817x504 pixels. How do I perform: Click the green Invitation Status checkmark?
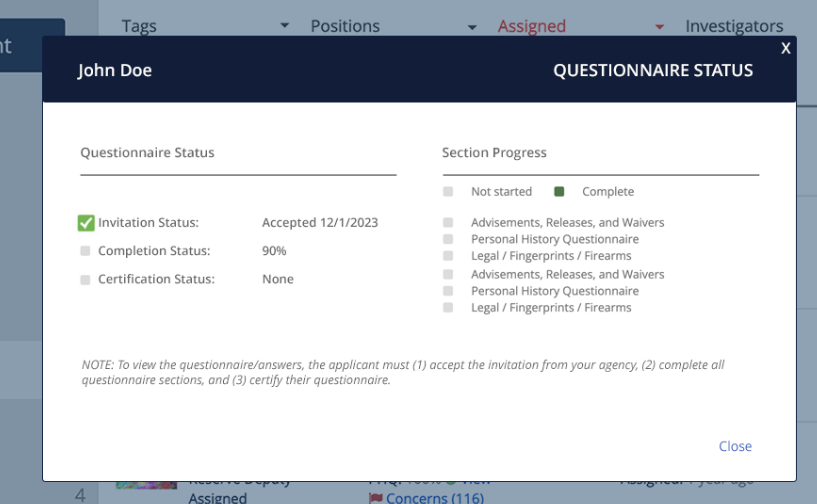(x=86, y=223)
